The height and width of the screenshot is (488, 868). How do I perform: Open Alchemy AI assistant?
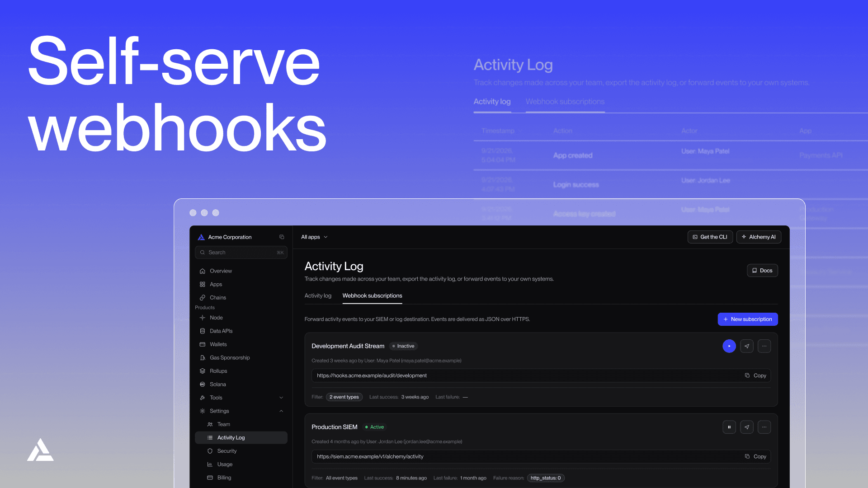(759, 237)
